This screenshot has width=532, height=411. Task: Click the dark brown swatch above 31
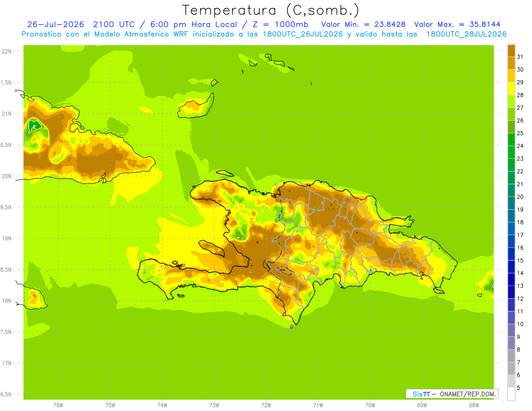click(x=511, y=51)
